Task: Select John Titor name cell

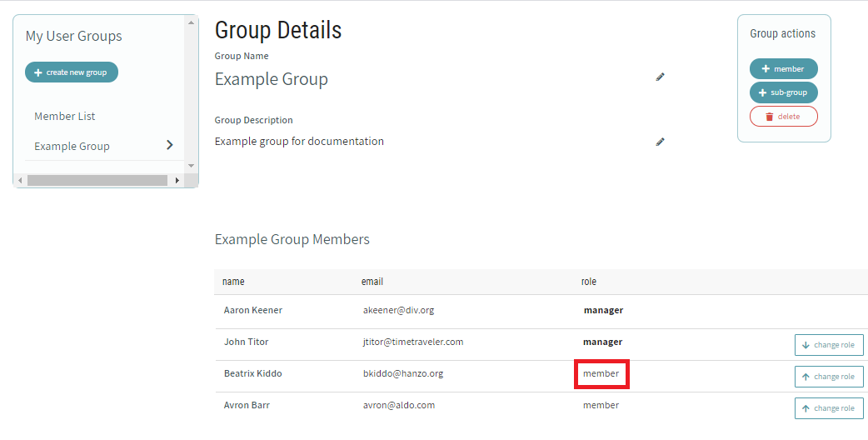Action: tap(247, 342)
